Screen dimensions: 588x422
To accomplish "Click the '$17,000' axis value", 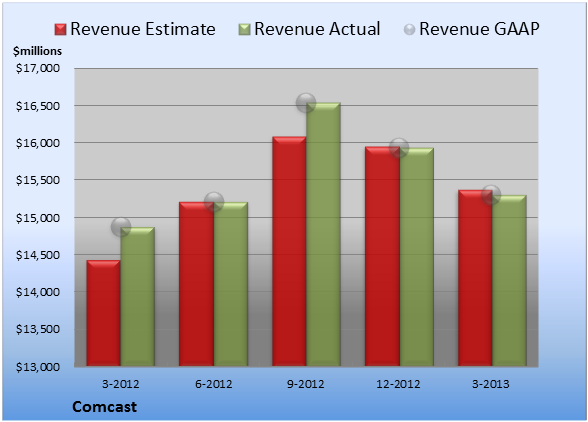I will tap(38, 68).
